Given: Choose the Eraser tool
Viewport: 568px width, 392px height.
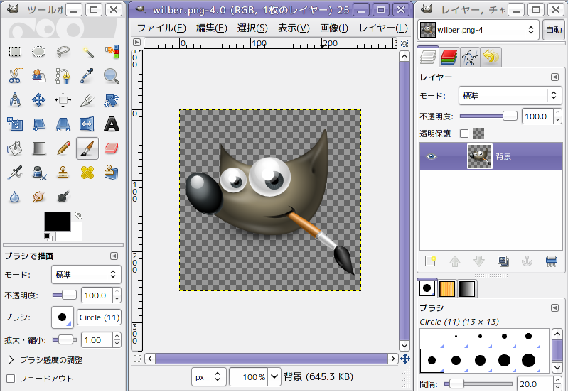Looking at the screenshot, I should [x=111, y=148].
